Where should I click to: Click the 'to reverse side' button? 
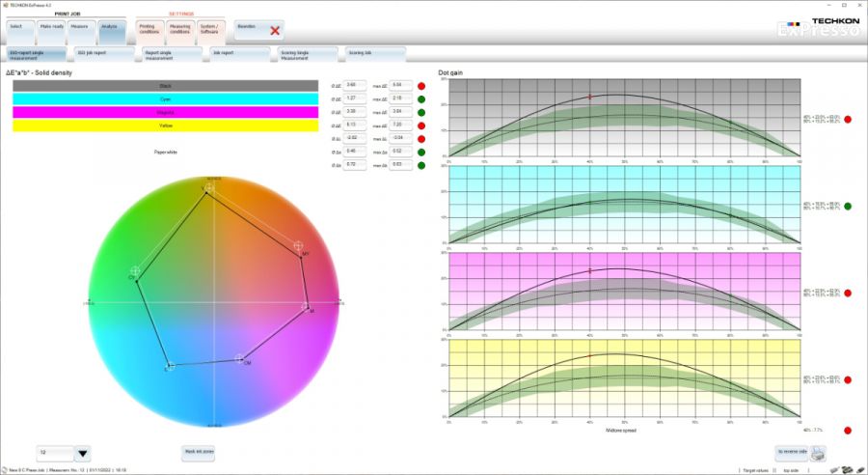coord(790,452)
